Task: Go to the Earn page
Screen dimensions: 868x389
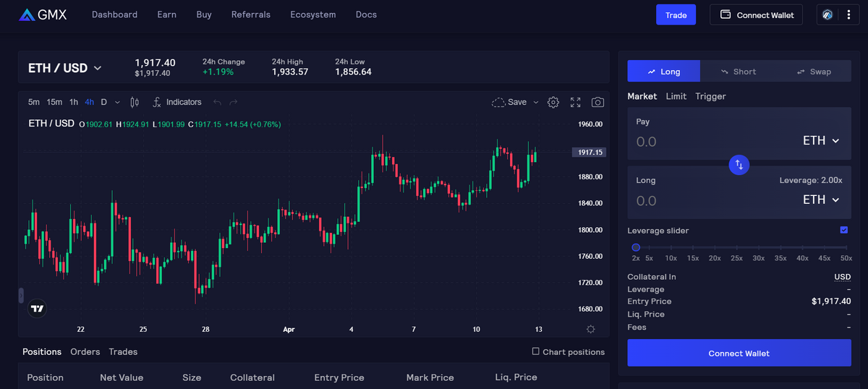Action: pos(166,14)
